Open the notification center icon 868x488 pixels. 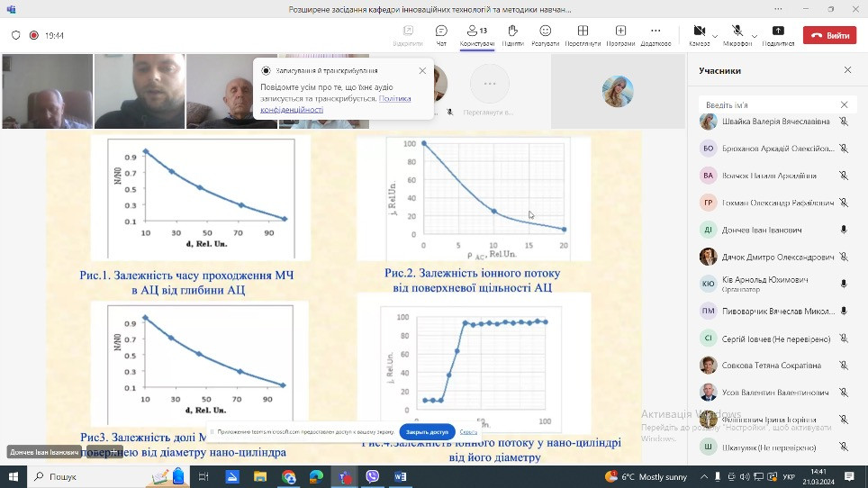[x=849, y=476]
